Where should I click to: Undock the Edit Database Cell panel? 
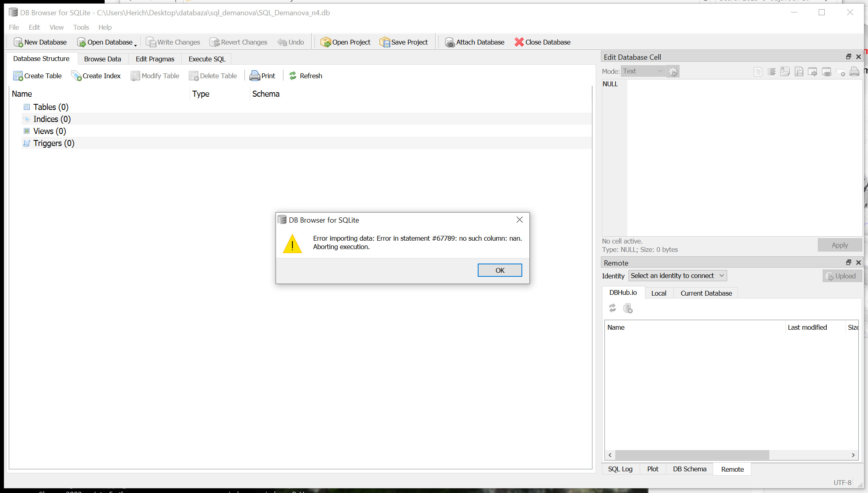(848, 57)
